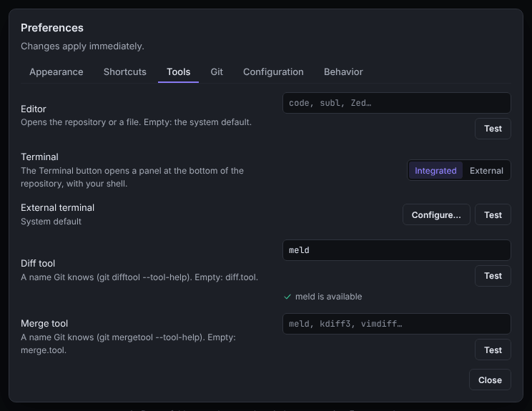The image size is (532, 411).
Task: Close the Preferences dialog
Action: point(490,380)
